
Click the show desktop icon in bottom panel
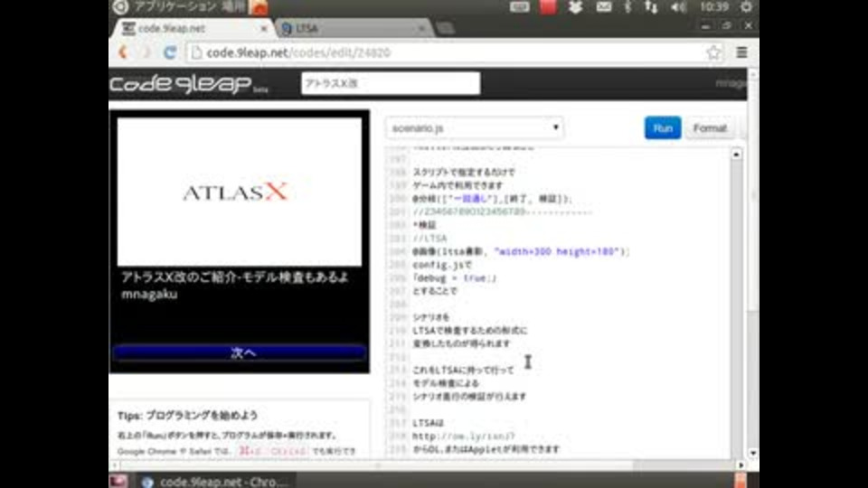coord(118,481)
